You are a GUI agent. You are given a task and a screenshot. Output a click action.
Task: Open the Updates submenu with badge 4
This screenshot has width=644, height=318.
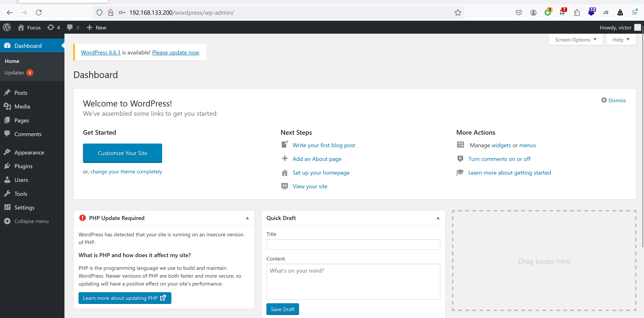[x=19, y=72]
